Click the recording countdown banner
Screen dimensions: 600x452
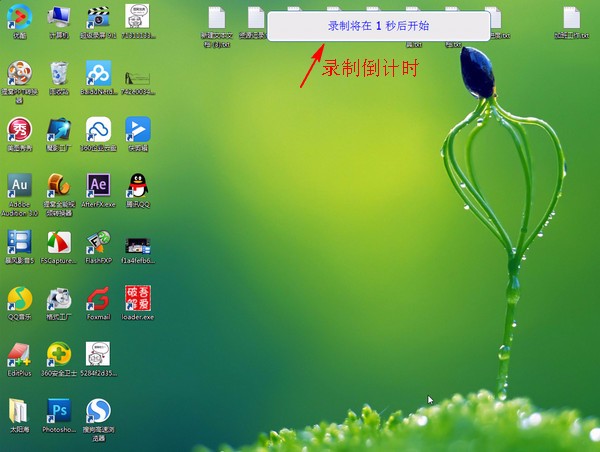(378, 26)
